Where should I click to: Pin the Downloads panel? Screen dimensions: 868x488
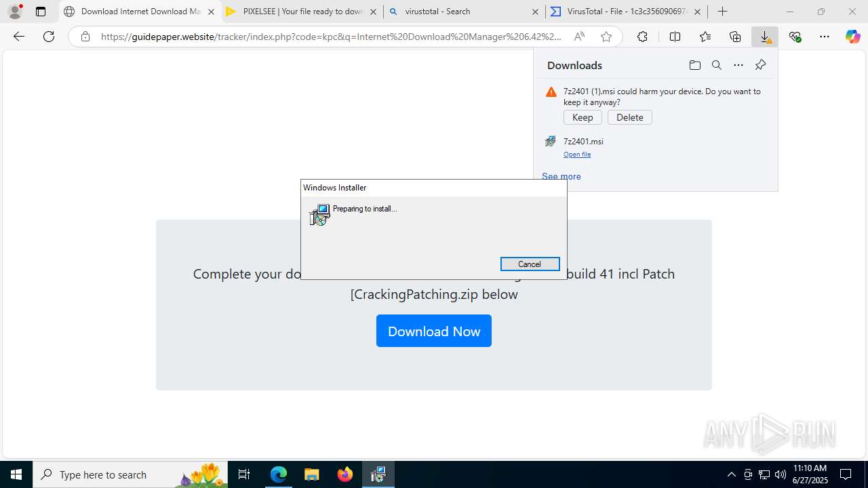pyautogui.click(x=760, y=65)
